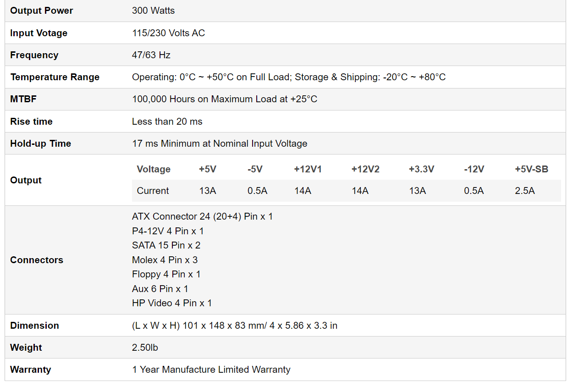This screenshot has height=392, width=573.
Task: Click the +5V voltage column header
Action: [207, 169]
